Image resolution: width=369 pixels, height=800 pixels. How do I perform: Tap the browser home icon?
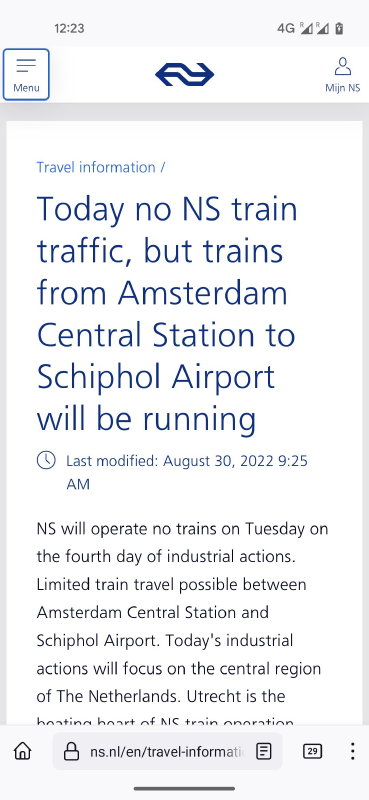pos(22,751)
